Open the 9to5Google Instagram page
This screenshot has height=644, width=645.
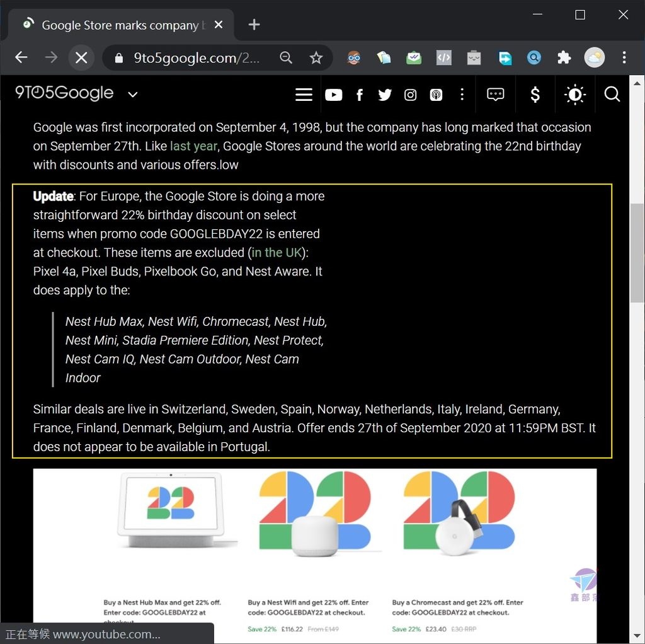point(410,95)
